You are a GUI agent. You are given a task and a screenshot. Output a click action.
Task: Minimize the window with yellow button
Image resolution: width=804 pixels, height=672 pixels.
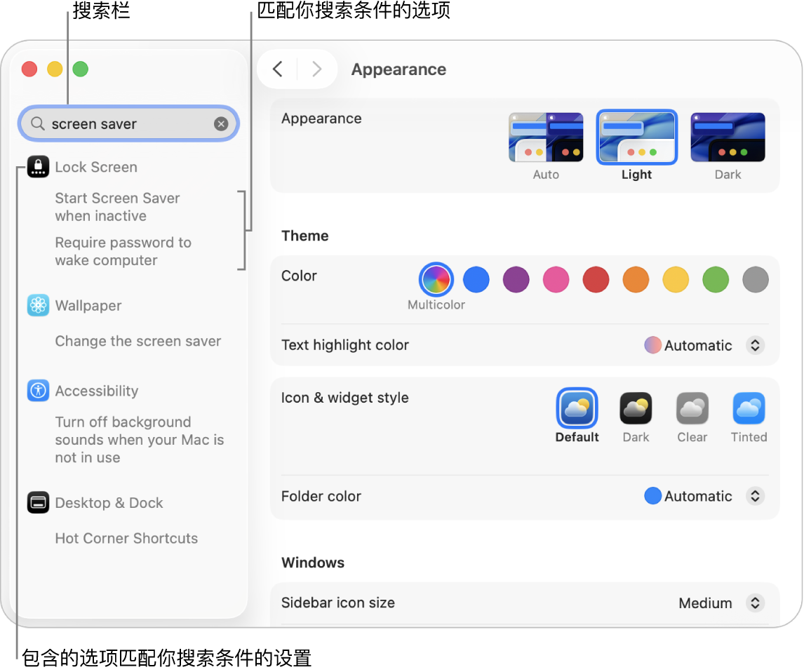point(55,69)
